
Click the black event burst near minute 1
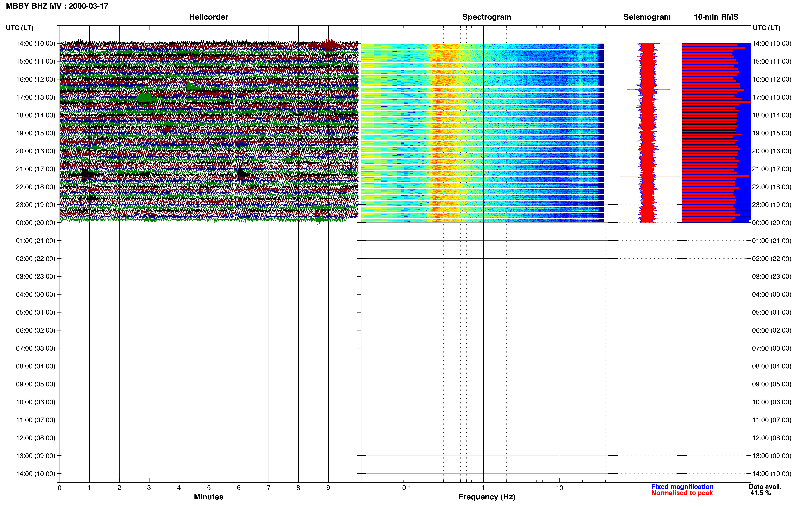tap(87, 174)
